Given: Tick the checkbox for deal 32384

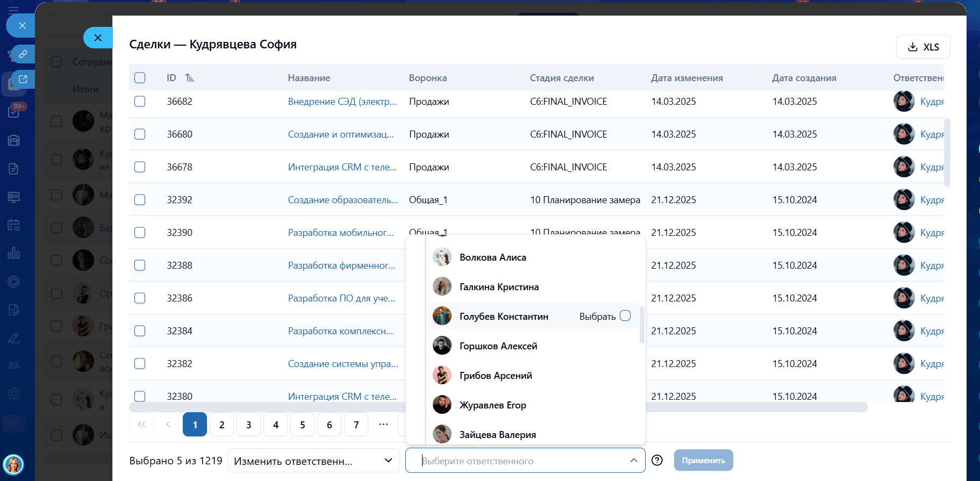Looking at the screenshot, I should coord(140,331).
